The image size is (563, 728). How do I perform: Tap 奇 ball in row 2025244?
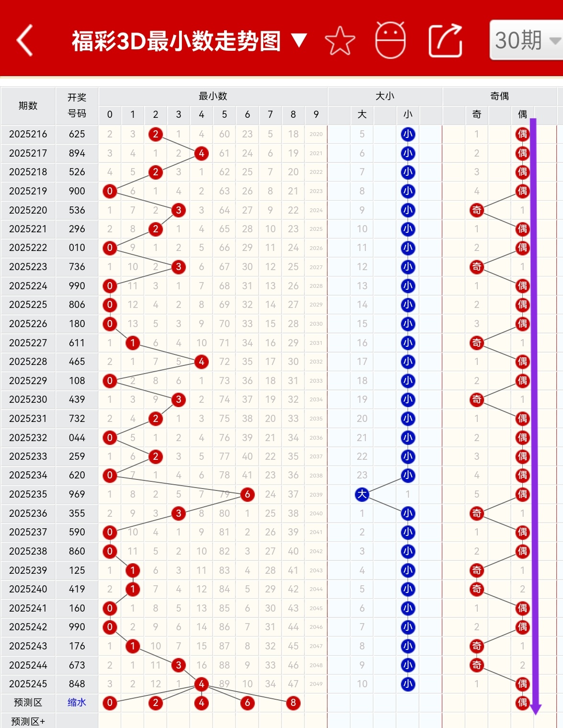(x=477, y=665)
